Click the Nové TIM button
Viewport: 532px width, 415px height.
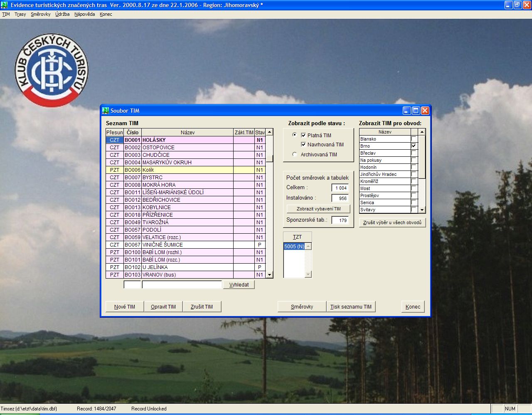pos(125,307)
